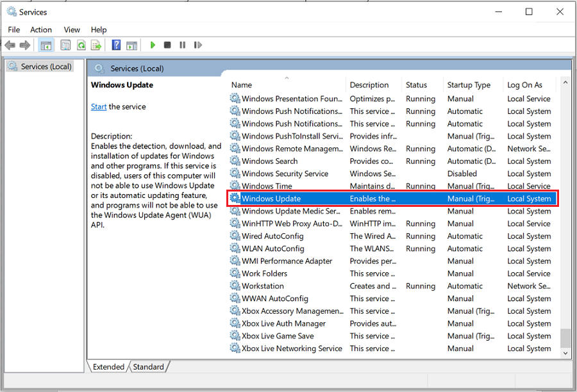Screen dimensions: 577x392
Task: Click the gear icon beside WLAN AutoConfig
Action: pos(235,249)
